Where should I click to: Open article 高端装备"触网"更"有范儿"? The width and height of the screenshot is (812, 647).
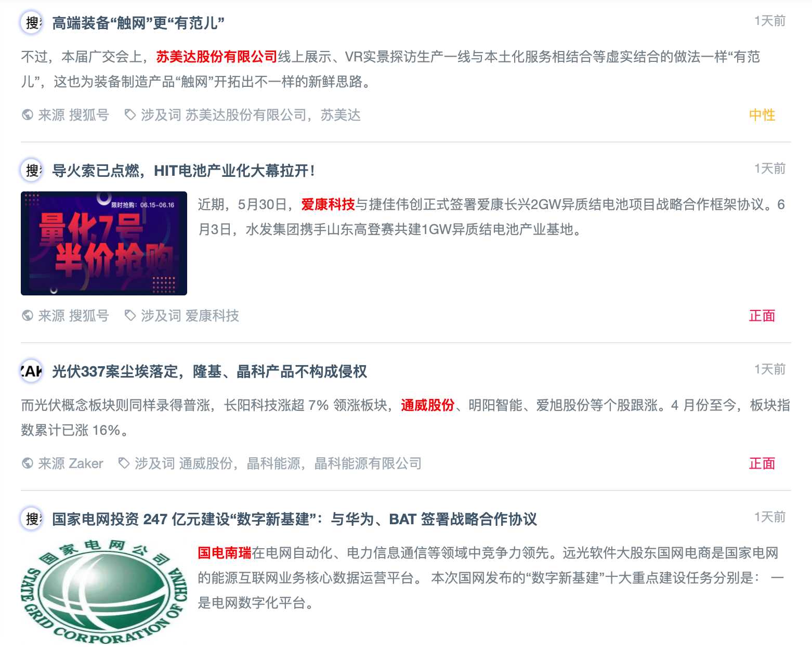[x=138, y=23]
